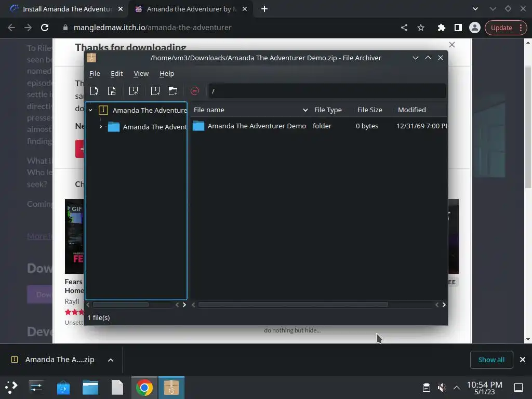
Task: Open System Settings from taskbar
Action: (36, 388)
